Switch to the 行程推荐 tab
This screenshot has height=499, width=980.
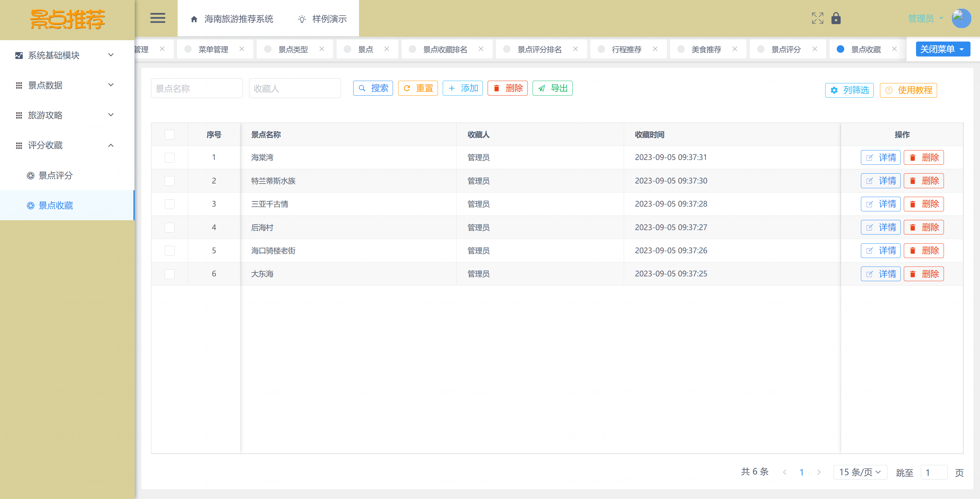tap(626, 49)
